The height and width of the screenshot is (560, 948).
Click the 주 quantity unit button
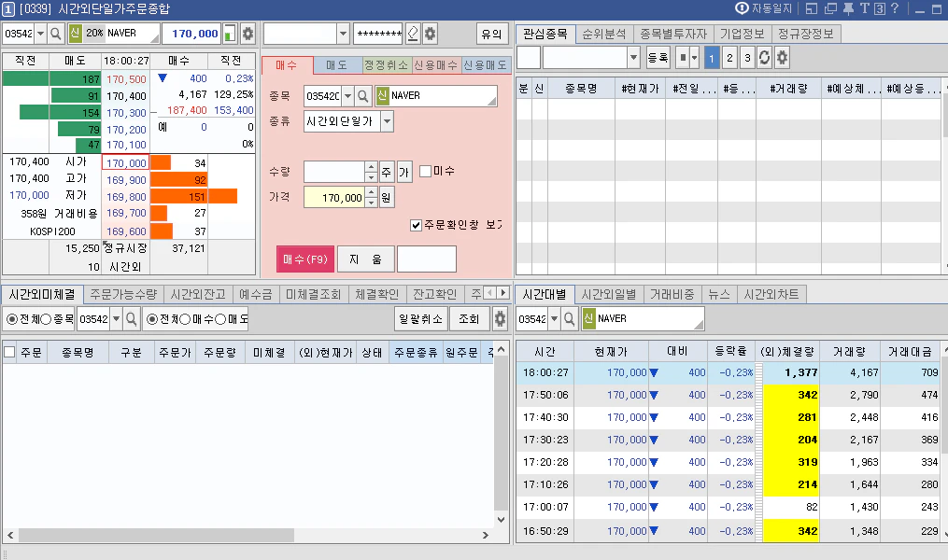tap(387, 172)
